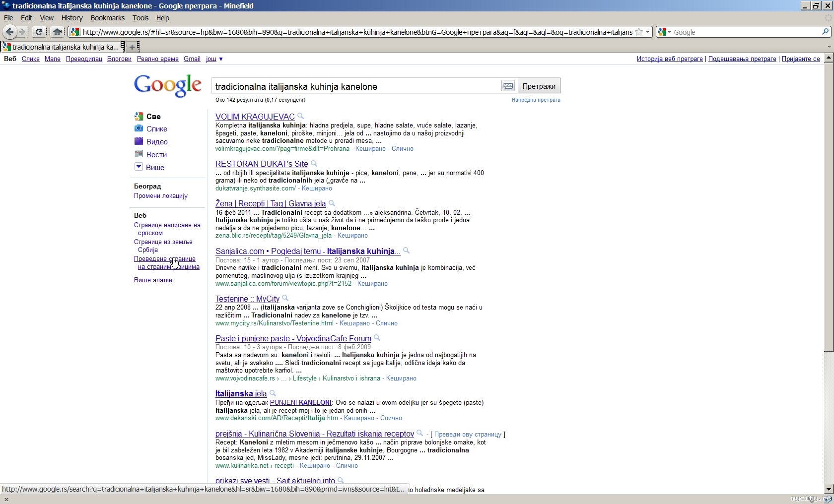Preview the Italijanska jela result magnifier
This screenshot has height=504, width=834.
(x=273, y=393)
